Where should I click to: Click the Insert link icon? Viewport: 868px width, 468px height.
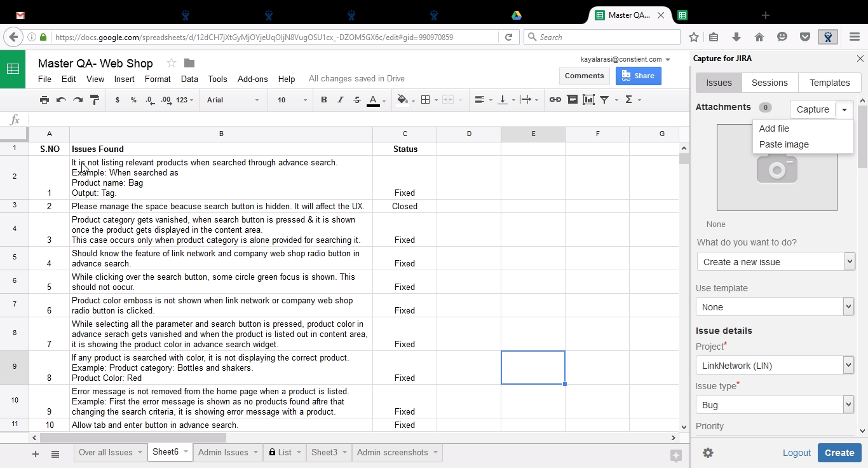click(555, 100)
